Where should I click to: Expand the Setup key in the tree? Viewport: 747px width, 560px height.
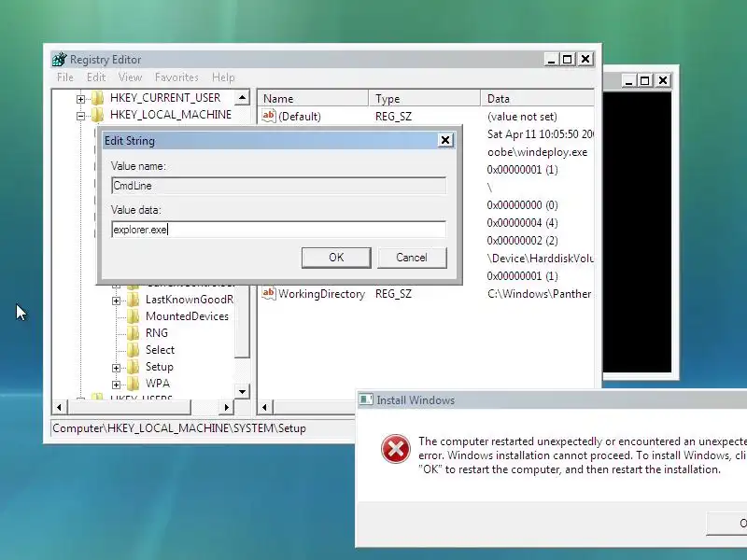click(116, 368)
